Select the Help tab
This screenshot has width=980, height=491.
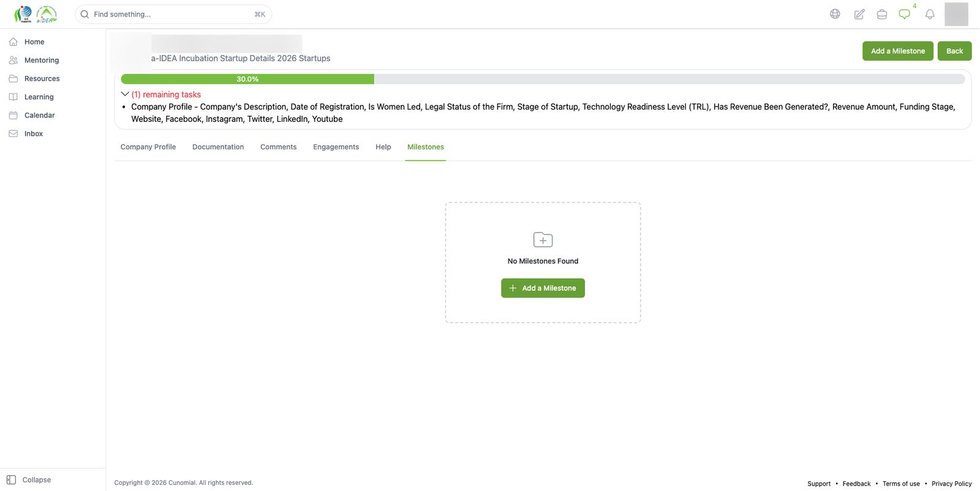tap(383, 147)
